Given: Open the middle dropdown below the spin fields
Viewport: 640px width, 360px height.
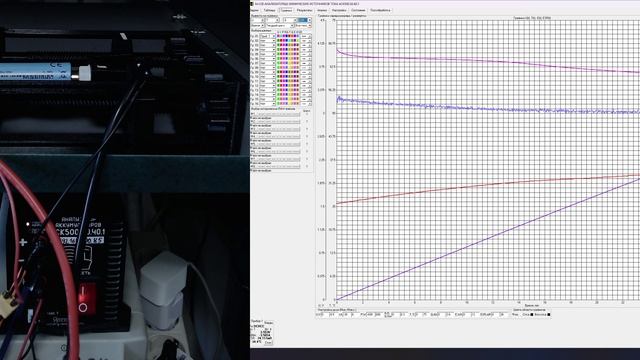Looking at the screenshot, I should pyautogui.click(x=280, y=25).
